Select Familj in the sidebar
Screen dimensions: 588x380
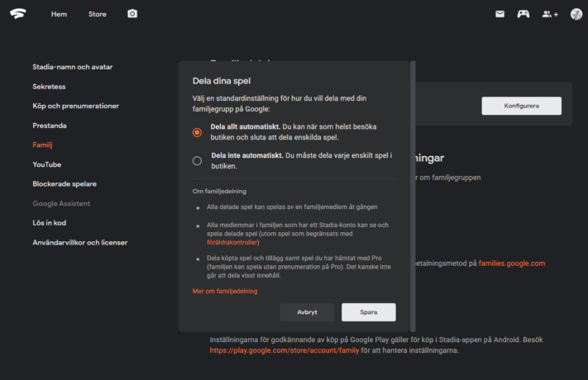coord(42,145)
